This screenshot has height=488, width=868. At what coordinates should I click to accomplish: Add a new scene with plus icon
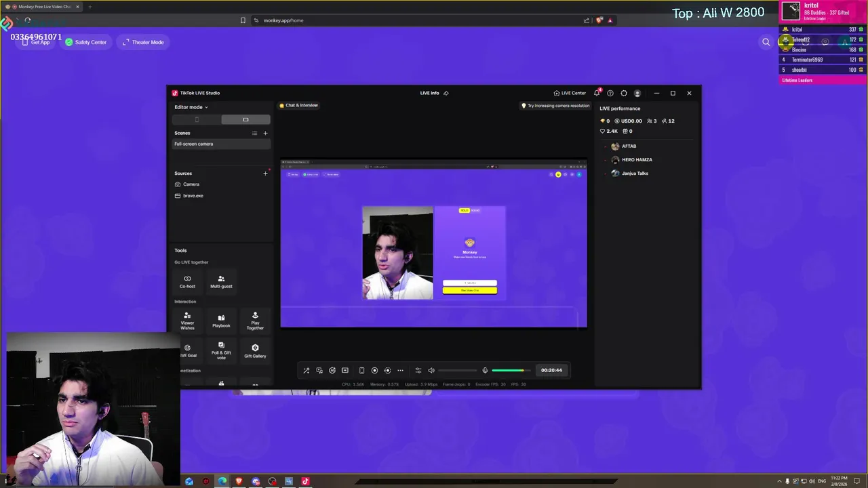(265, 134)
